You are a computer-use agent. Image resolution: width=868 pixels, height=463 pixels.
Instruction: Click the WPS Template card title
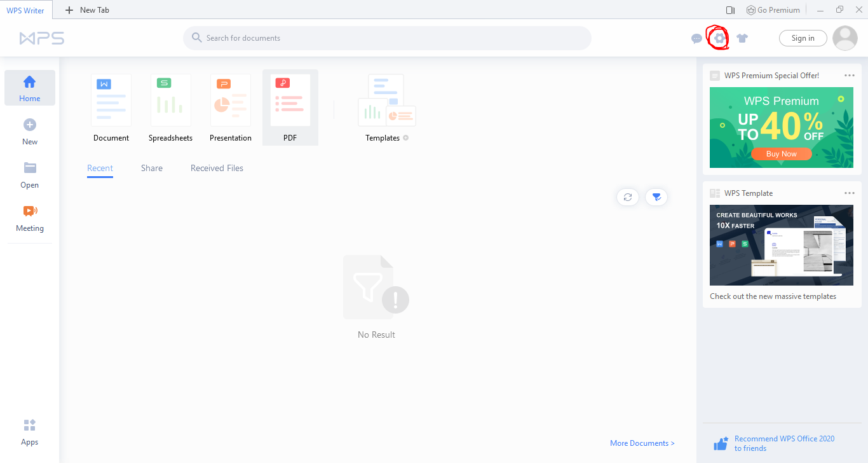point(749,193)
